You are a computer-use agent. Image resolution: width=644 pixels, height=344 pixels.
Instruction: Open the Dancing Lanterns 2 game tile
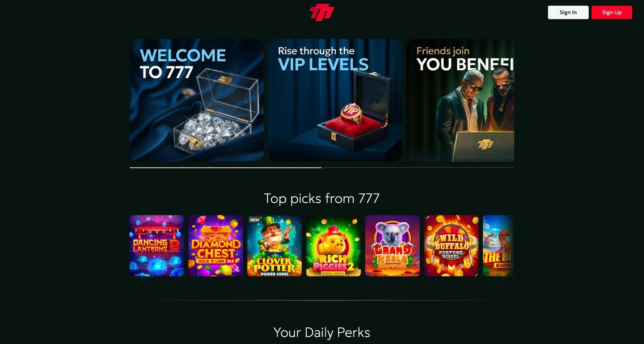pos(156,246)
